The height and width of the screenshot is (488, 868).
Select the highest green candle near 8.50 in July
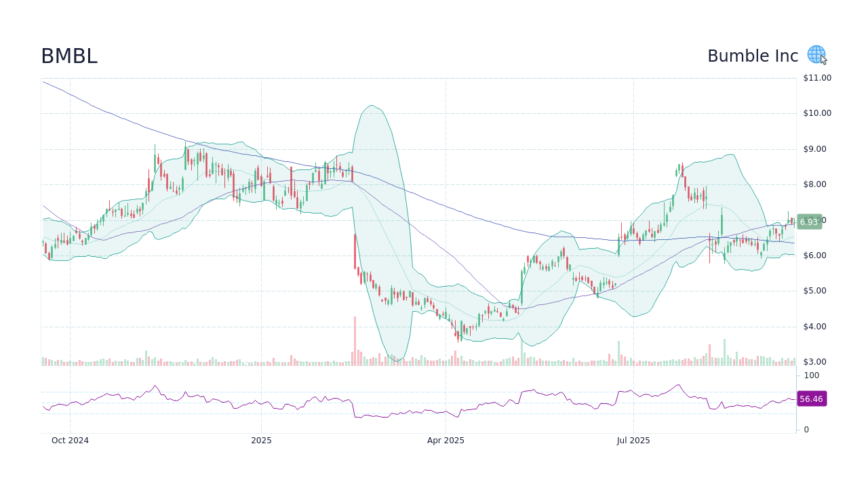tap(678, 169)
